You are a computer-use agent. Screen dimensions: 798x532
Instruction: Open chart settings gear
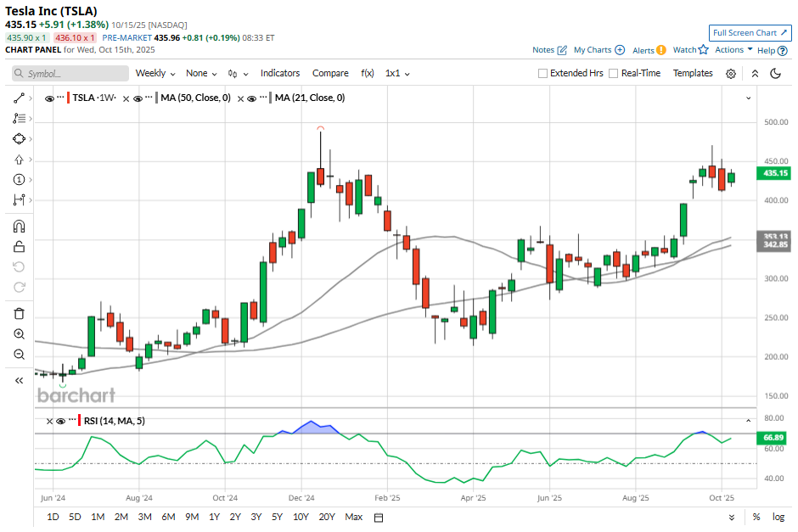[731, 74]
